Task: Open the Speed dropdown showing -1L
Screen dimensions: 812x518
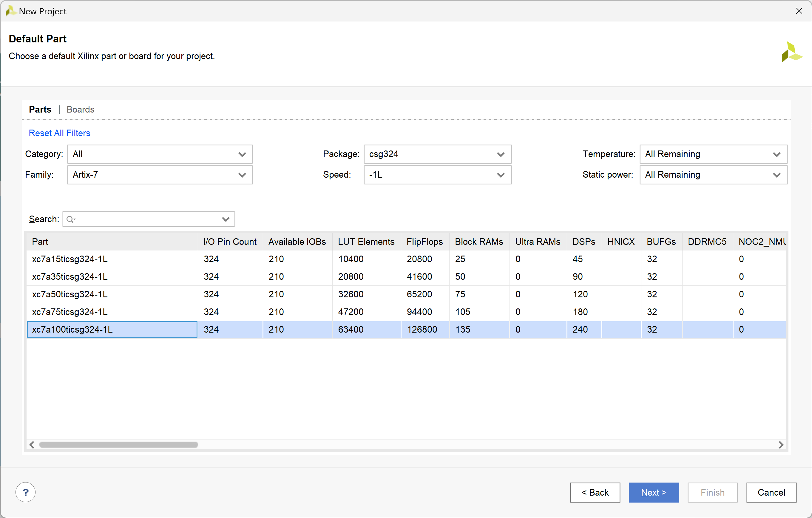Action: [x=437, y=175]
